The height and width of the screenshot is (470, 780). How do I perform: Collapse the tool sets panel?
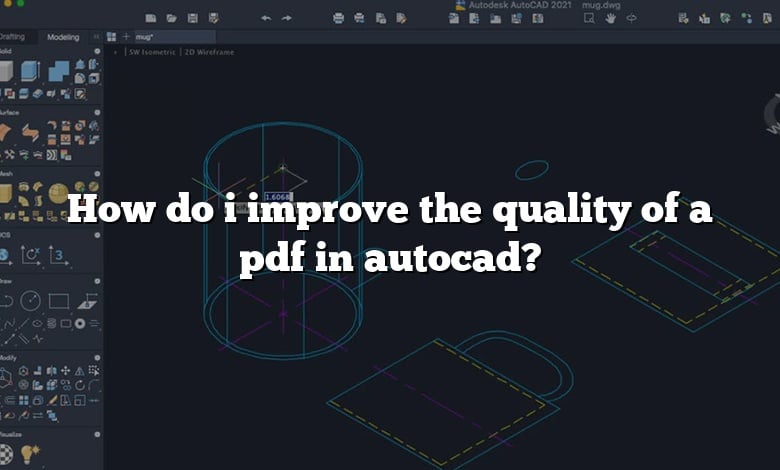96,37
